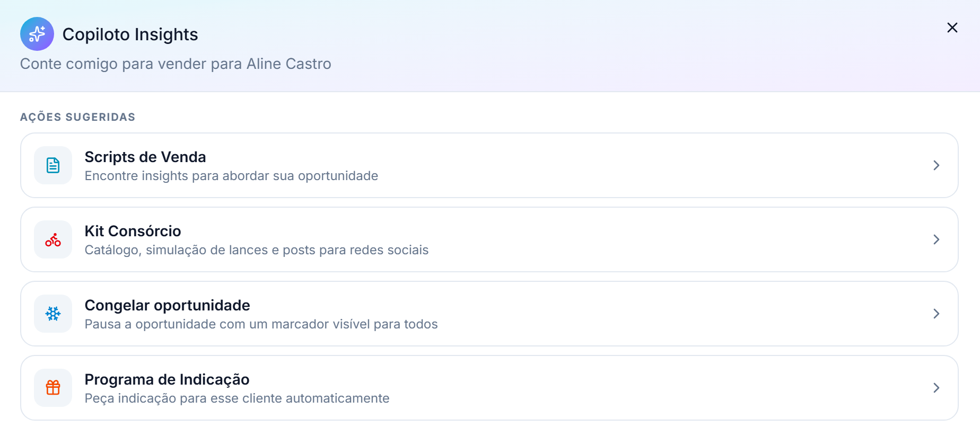Choose Congelar oportunidade from suggested actions
Screen dimensions: 980x445
tap(489, 314)
